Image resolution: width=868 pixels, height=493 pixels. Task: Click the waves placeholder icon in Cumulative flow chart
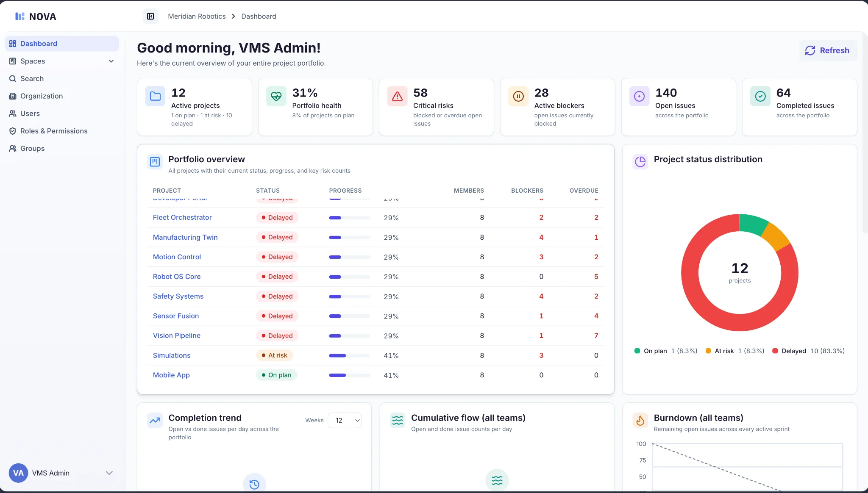tap(497, 480)
